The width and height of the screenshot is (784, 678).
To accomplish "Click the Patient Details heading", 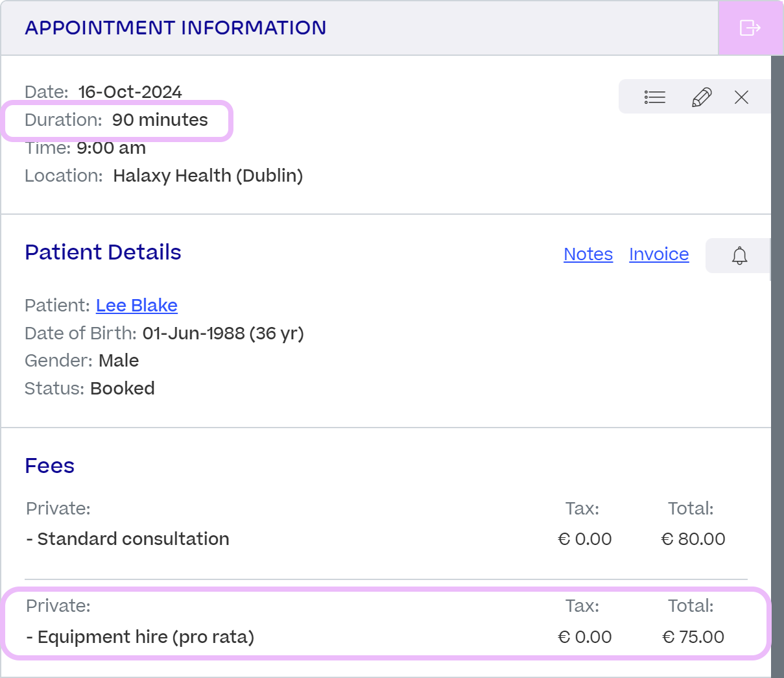I will coord(103,252).
